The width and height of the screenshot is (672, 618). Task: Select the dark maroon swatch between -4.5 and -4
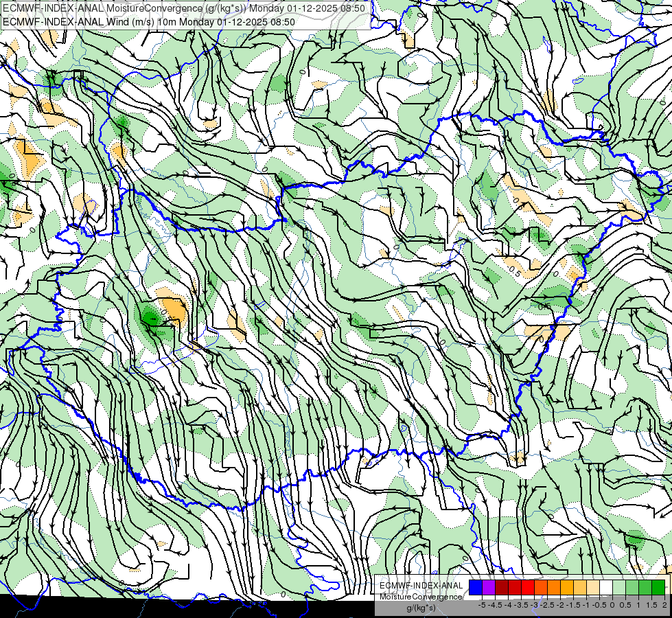click(502, 587)
